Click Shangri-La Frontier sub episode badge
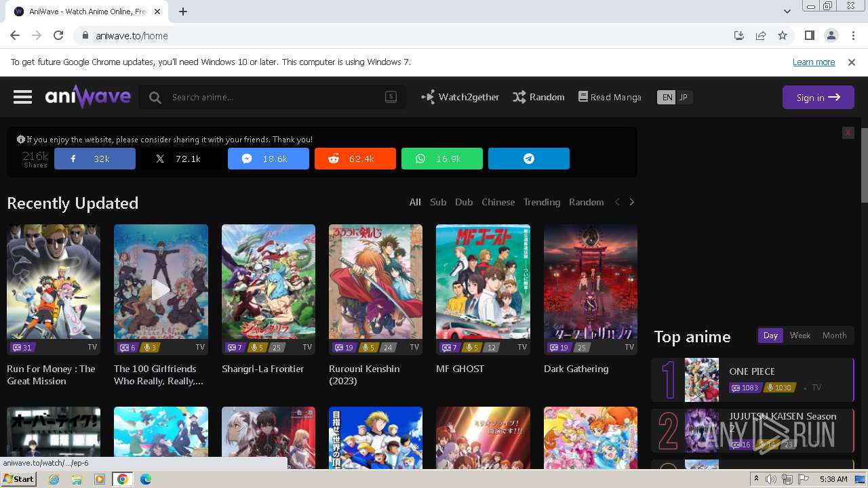 235,347
